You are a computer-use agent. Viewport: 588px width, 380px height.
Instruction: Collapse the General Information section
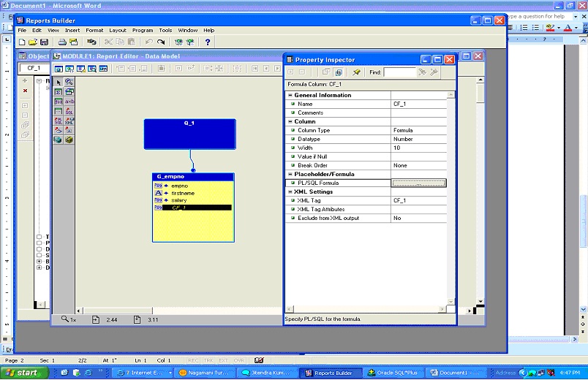pyautogui.click(x=290, y=95)
